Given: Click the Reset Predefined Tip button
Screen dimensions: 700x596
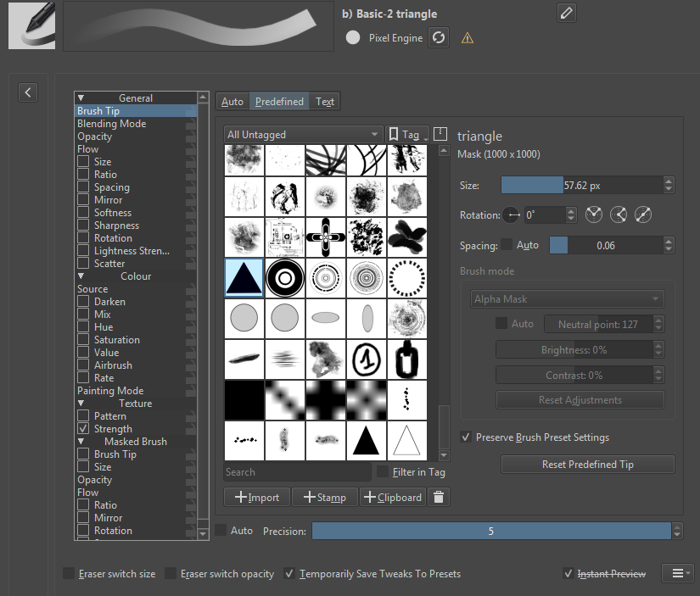Looking at the screenshot, I should 587,465.
